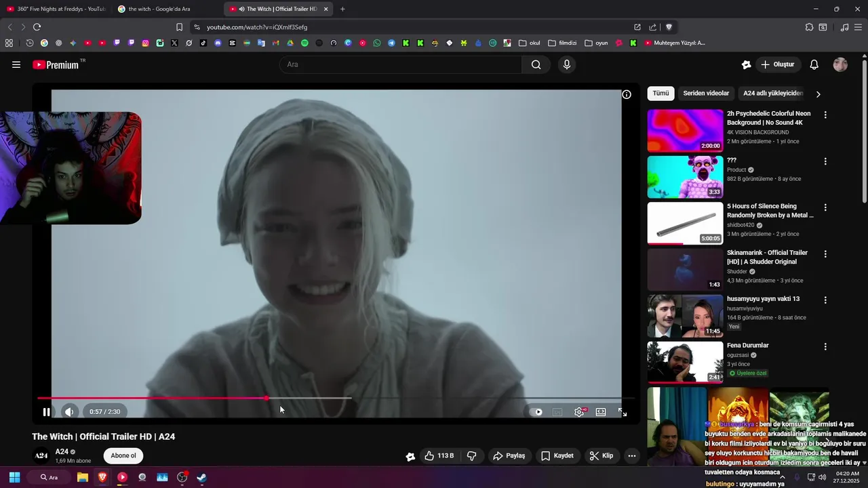The width and height of the screenshot is (868, 488).
Task: Open the Instagram bookmark icon
Action: [145, 43]
